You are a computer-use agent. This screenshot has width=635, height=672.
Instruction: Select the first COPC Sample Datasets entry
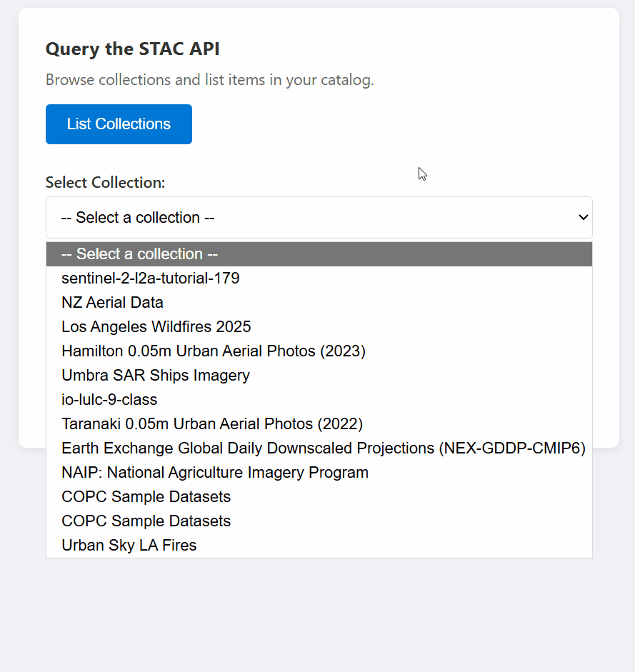tap(146, 497)
